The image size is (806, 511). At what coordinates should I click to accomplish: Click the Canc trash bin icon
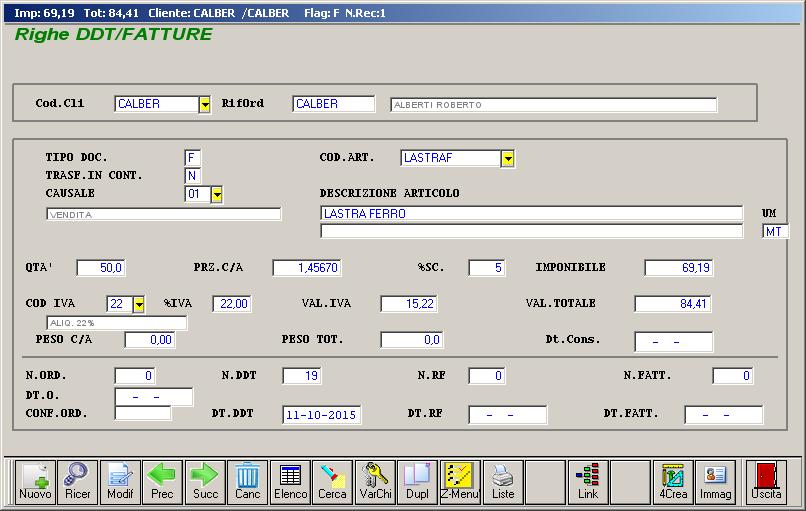(x=247, y=482)
